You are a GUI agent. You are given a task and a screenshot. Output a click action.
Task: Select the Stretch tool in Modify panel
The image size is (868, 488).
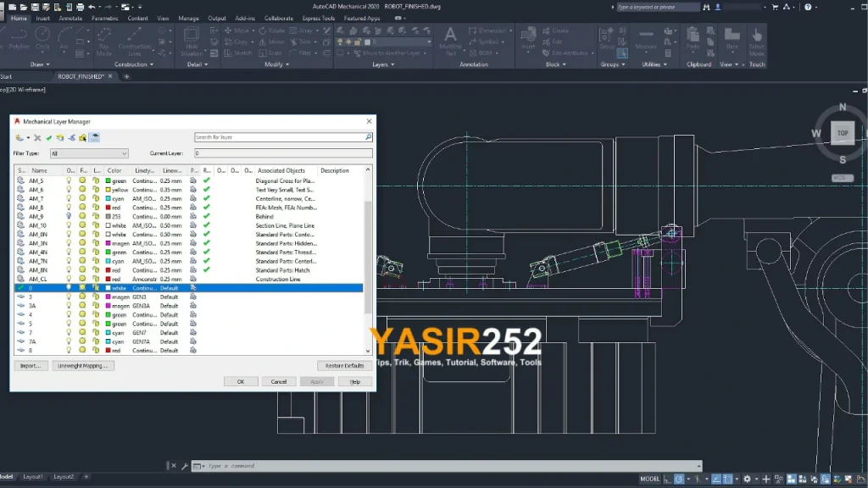[x=238, y=53]
